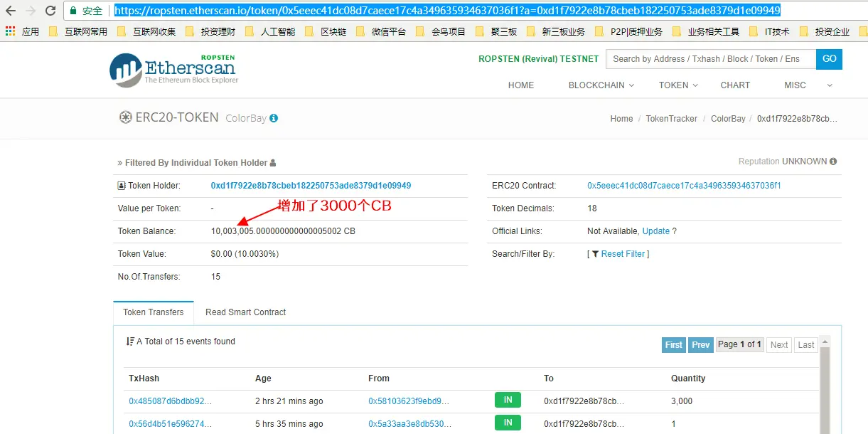Open the 投资理财 bookmark folder
Viewport: 868px width, 434px height.
point(211,31)
